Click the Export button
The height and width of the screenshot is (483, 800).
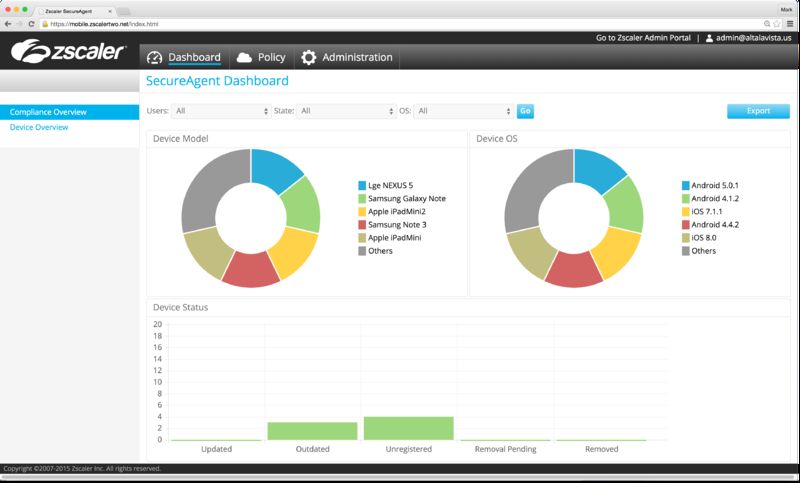click(x=758, y=111)
